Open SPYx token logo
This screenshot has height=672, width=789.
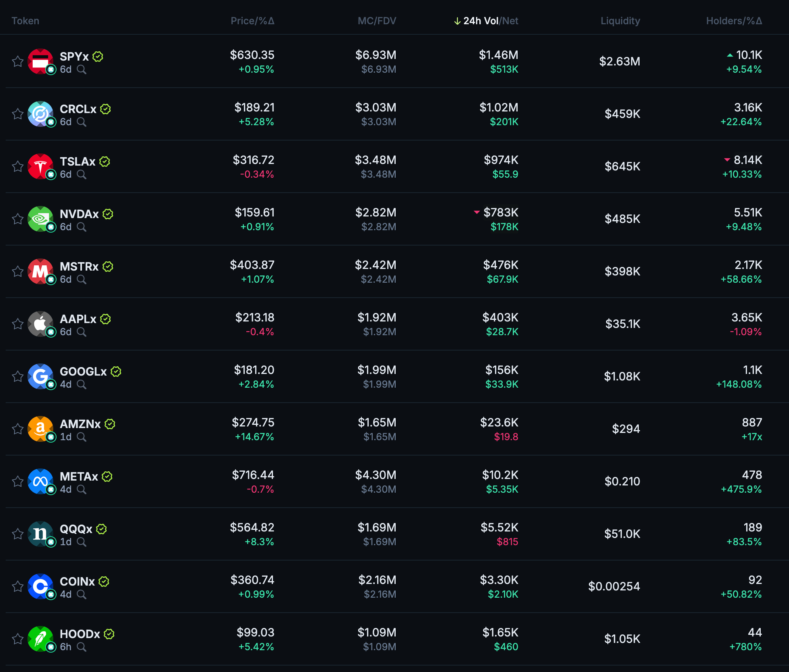(x=40, y=61)
